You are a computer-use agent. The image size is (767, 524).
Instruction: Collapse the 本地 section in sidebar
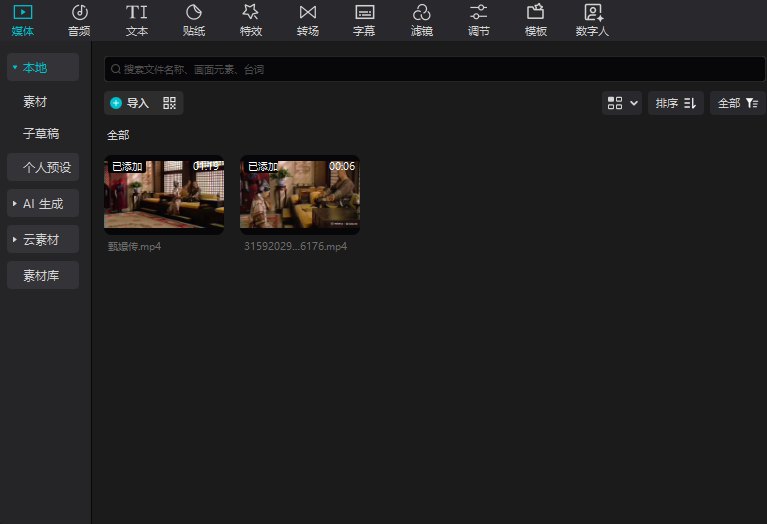pos(42,67)
